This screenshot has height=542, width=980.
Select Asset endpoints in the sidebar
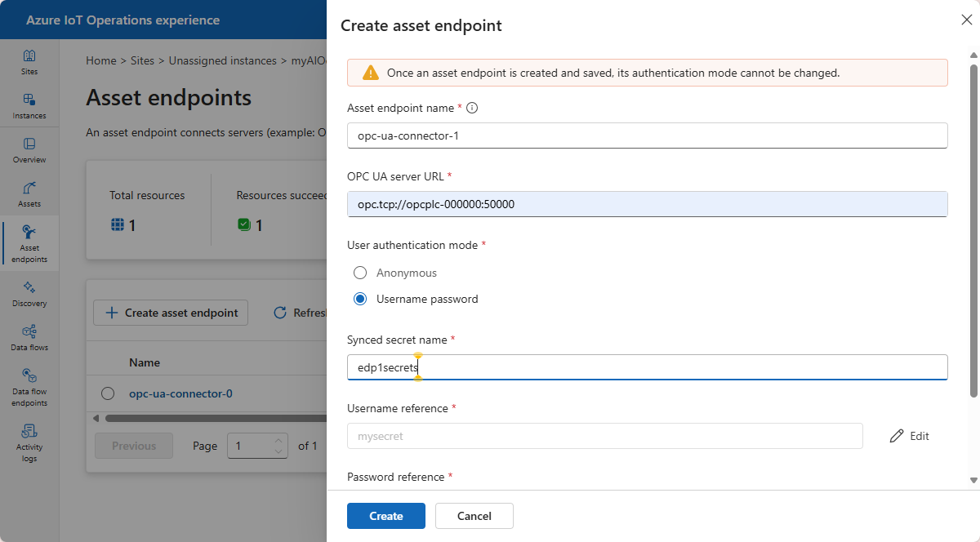29,243
